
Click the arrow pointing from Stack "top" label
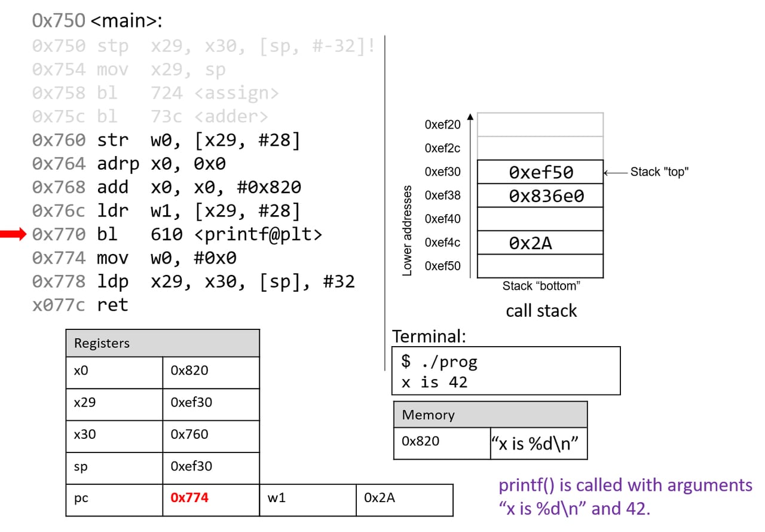click(x=616, y=172)
